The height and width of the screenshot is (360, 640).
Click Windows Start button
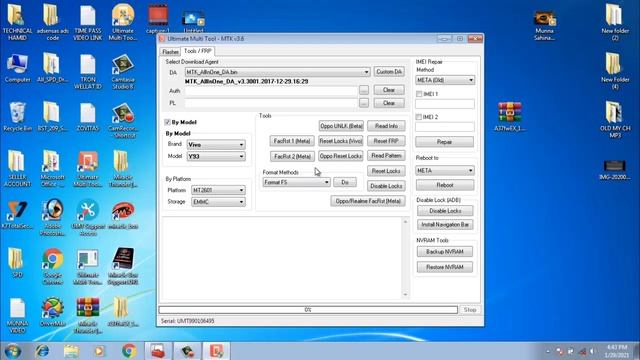point(13,351)
